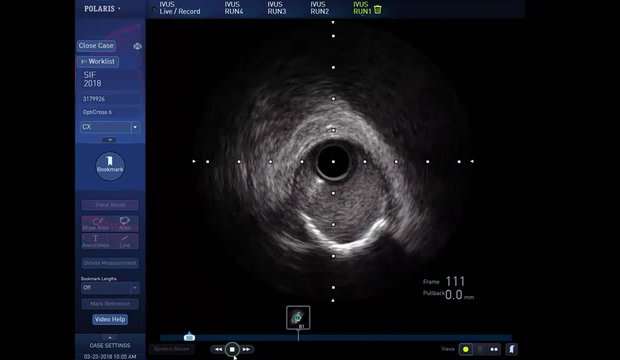620x360 pixels.
Task: Enable single view with green dot
Action: coord(466,349)
